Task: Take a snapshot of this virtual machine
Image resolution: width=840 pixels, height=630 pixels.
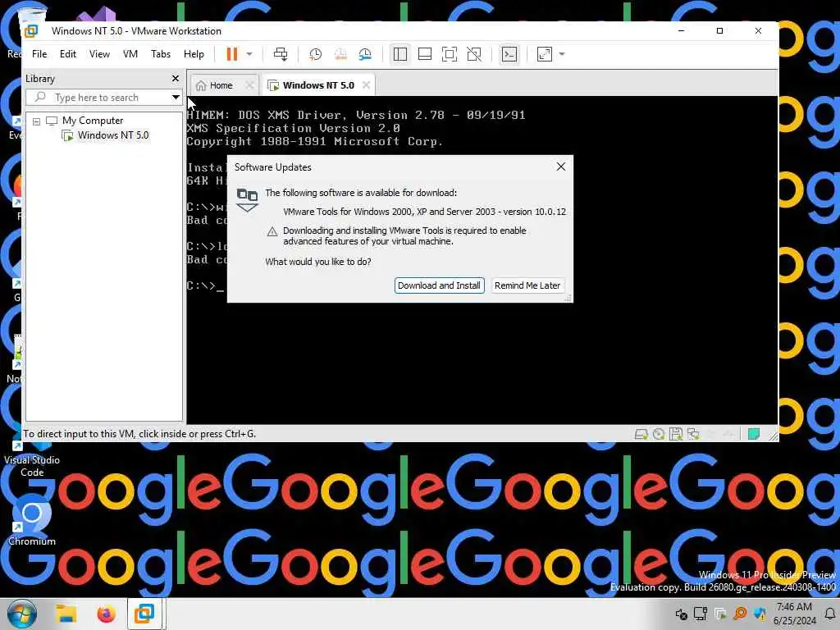Action: pos(316,54)
